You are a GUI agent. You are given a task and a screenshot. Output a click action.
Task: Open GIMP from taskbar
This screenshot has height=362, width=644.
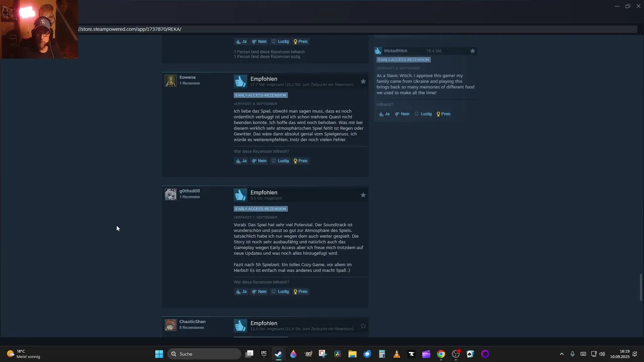tap(308, 354)
